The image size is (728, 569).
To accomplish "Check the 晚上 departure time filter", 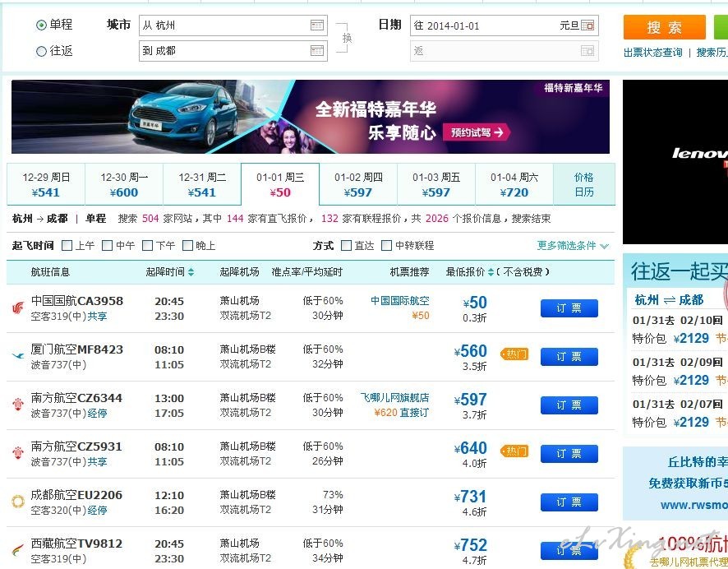I will [x=187, y=245].
